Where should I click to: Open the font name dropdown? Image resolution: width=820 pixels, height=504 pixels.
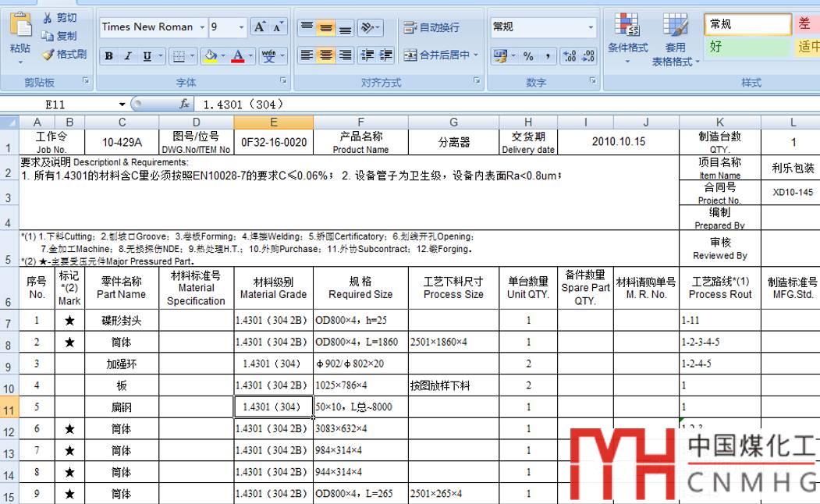pyautogui.click(x=202, y=27)
